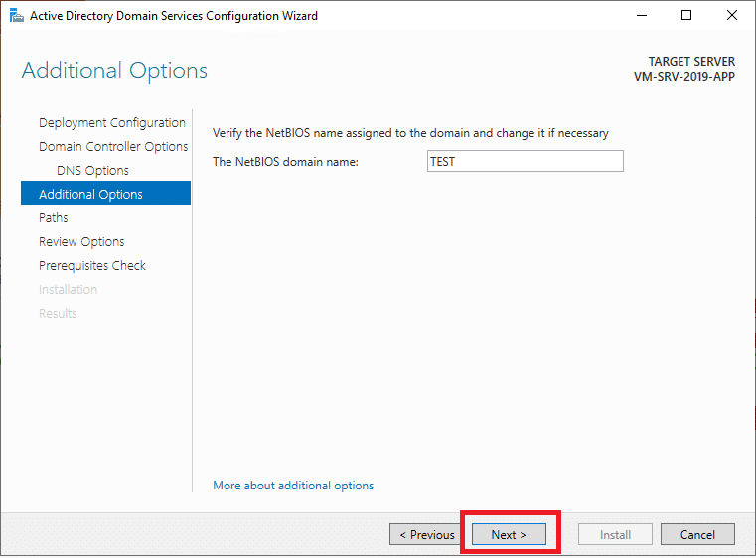
Task: Click the wizard icon in the title bar
Action: [x=15, y=16]
